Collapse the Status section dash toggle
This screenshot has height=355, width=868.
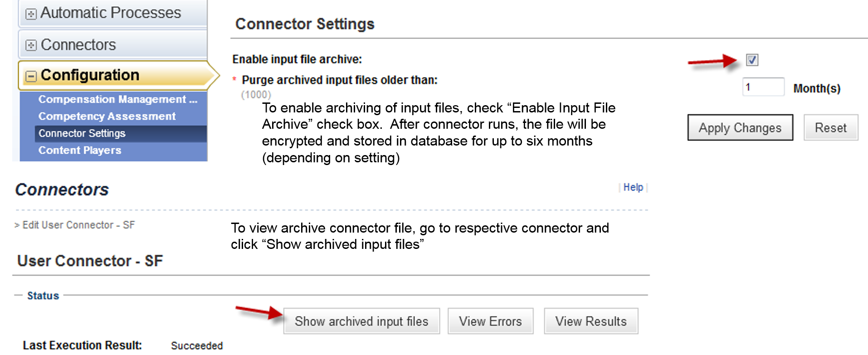tap(18, 295)
